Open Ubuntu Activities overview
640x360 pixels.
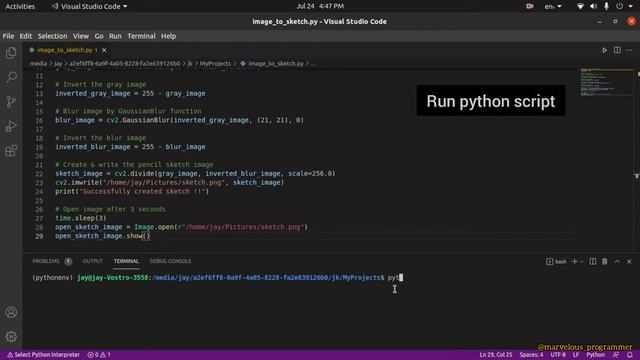[x=20, y=7]
